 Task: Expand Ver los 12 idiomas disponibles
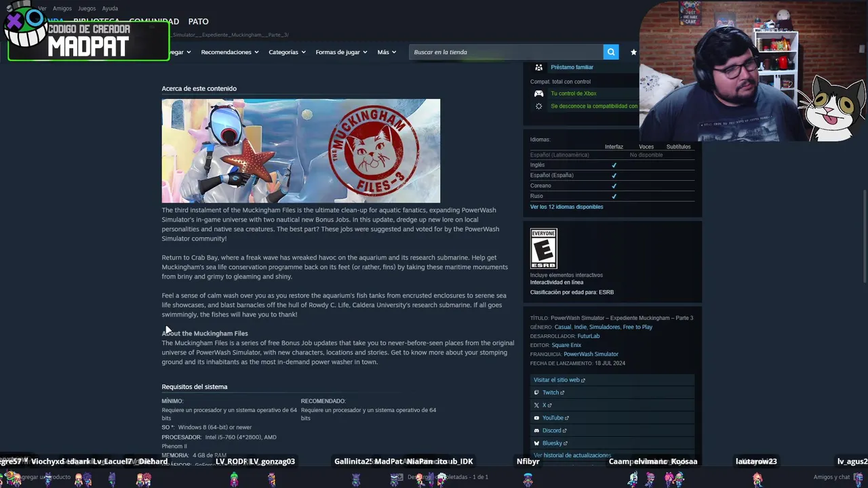tap(566, 207)
